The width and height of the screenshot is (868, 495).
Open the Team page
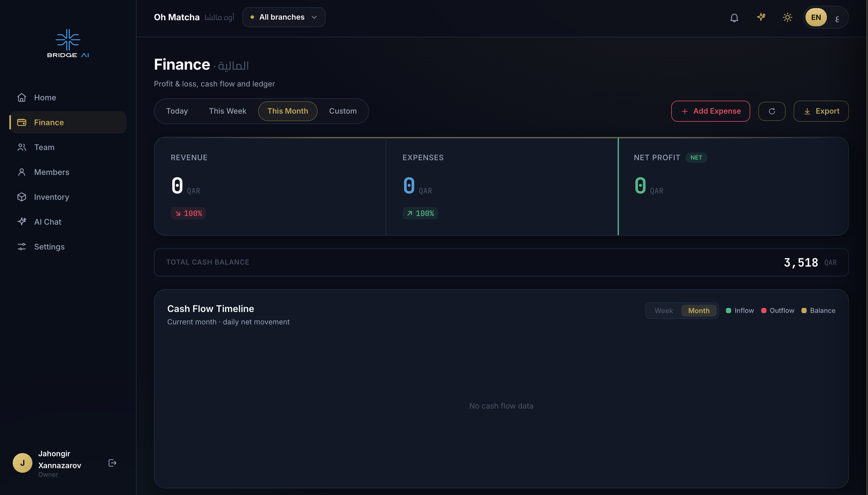click(x=68, y=147)
